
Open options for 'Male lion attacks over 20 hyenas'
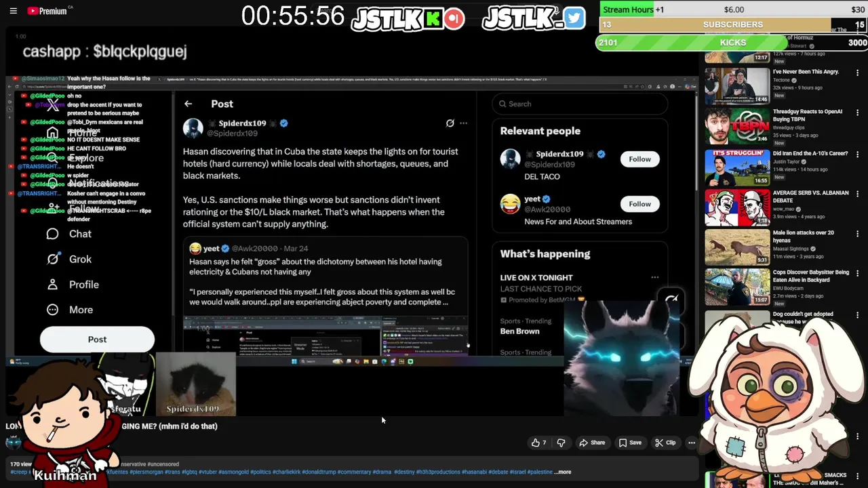pos(857,234)
